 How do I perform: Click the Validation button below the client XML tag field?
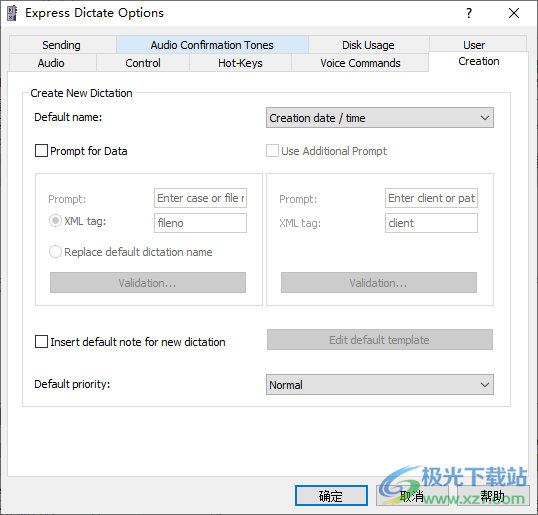[x=379, y=283]
